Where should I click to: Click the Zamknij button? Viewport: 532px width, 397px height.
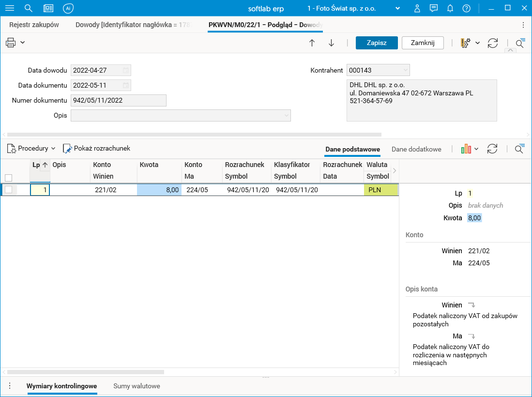[423, 43]
